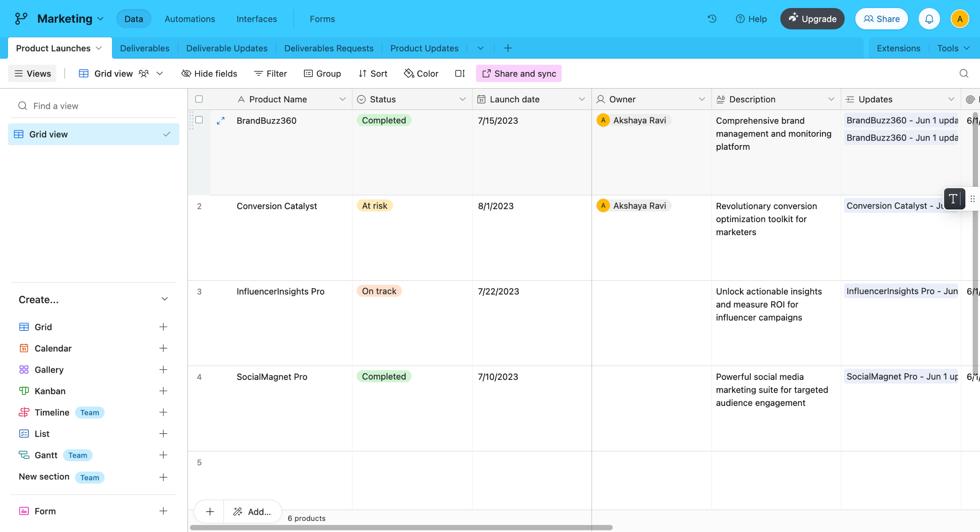The height and width of the screenshot is (532, 980).
Task: Open search magnifier in toolbar
Action: [964, 74]
